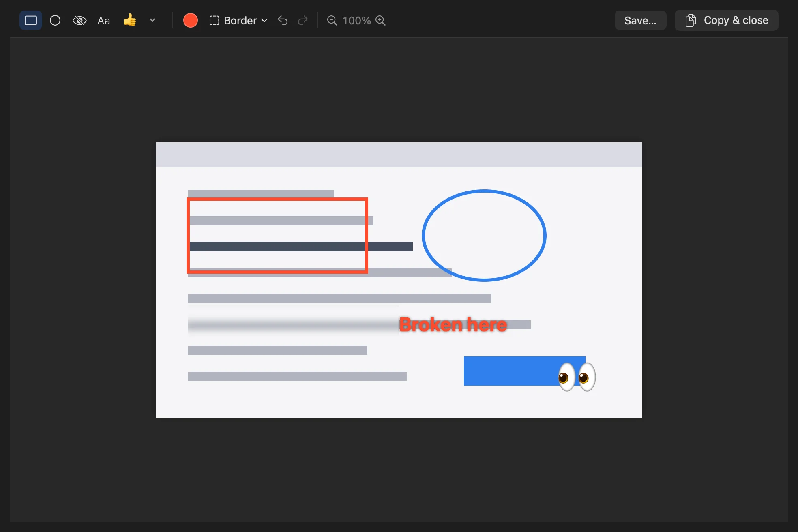
Task: Select the eyes emoji sticker on canvas
Action: click(x=577, y=377)
